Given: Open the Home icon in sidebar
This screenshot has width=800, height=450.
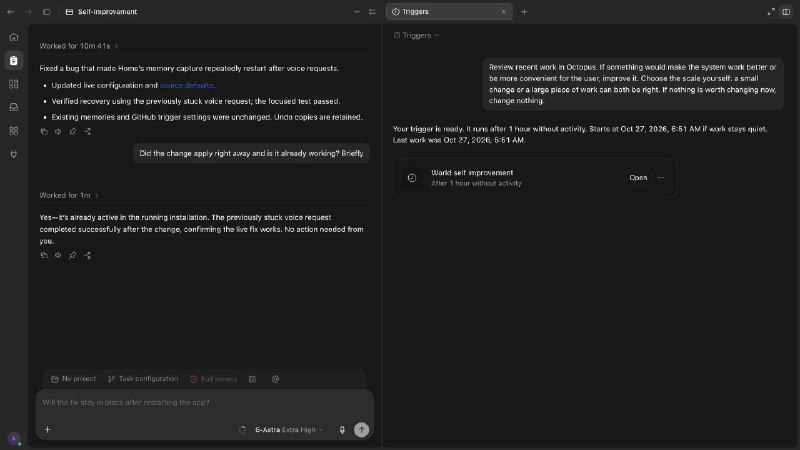Looking at the screenshot, I should coord(14,37).
